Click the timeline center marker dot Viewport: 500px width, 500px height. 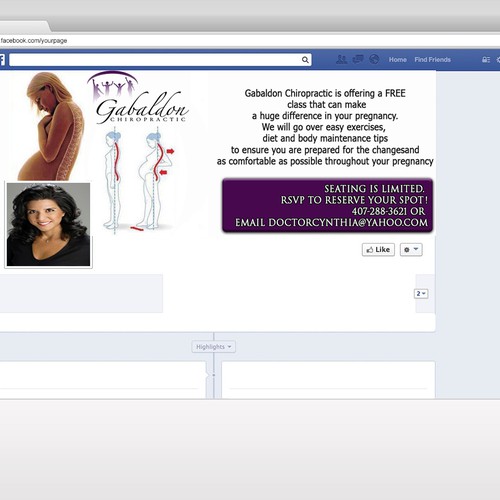click(214, 375)
